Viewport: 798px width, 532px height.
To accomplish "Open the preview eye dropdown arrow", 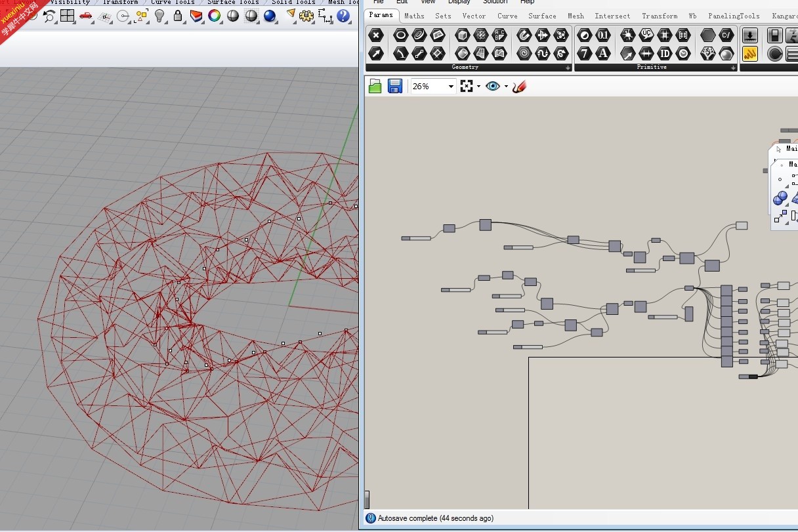I will pos(506,87).
